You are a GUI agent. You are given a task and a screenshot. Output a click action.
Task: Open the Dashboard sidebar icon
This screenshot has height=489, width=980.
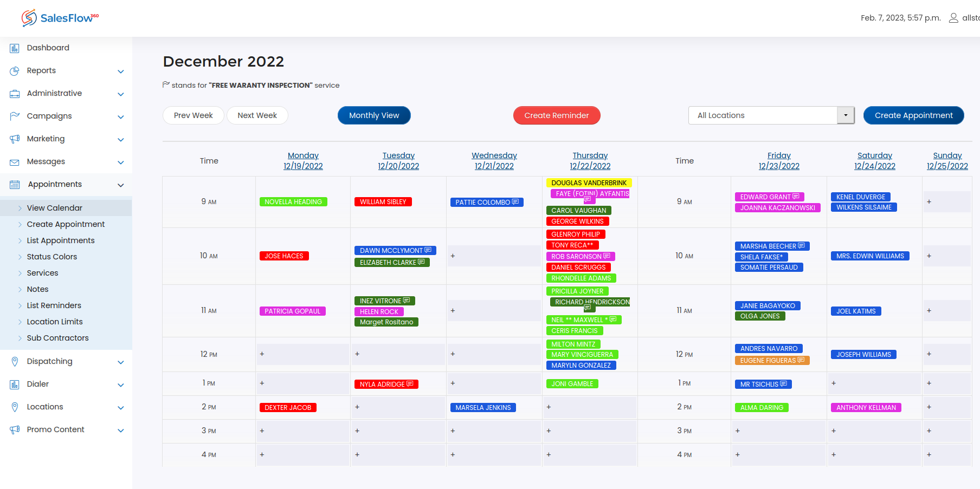pyautogui.click(x=15, y=48)
